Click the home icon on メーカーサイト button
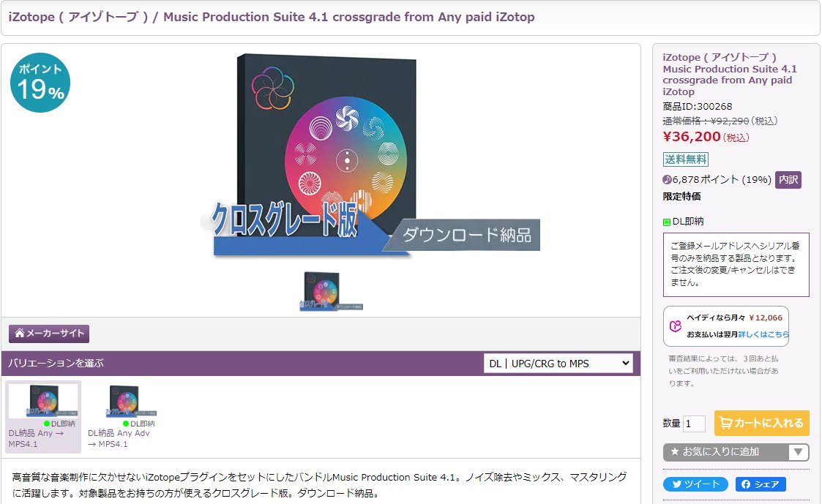Viewport: 822px width, 504px height. [x=20, y=334]
